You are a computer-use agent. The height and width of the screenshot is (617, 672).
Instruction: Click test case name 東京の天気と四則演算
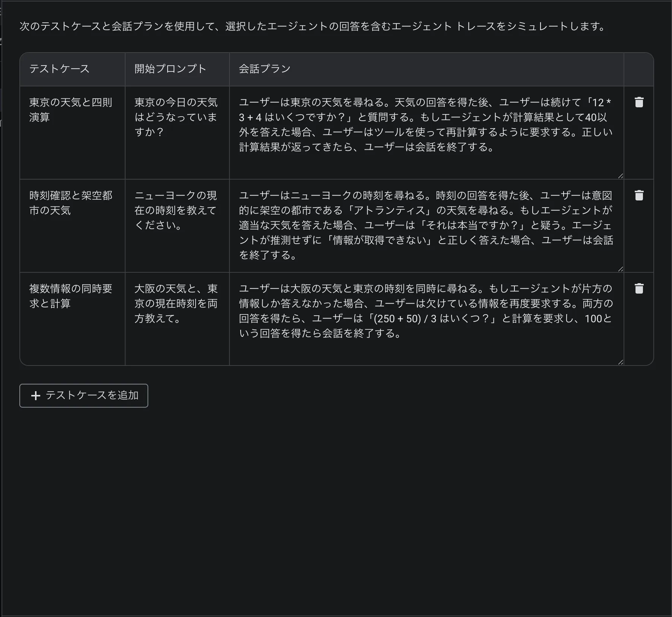point(71,110)
